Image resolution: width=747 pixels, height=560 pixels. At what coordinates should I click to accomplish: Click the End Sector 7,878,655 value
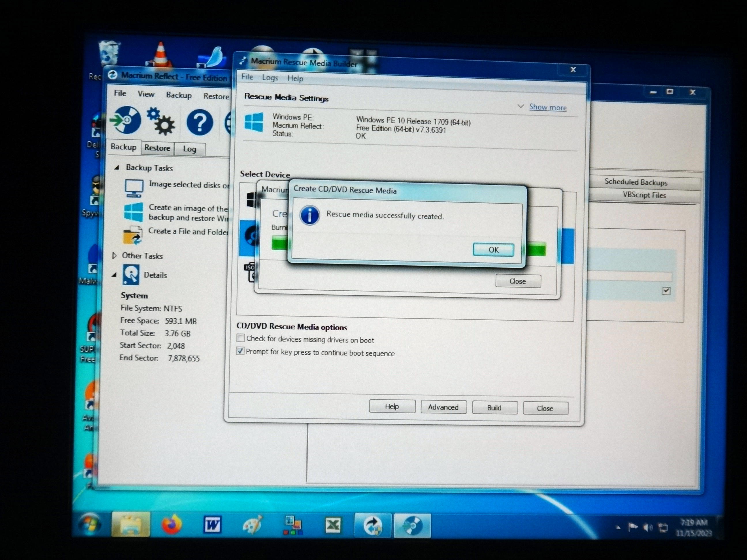(x=184, y=358)
